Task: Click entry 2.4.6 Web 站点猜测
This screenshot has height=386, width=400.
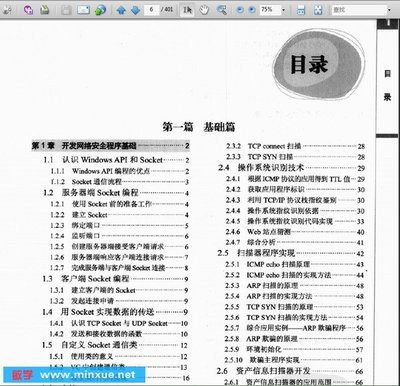Action: pos(295,232)
